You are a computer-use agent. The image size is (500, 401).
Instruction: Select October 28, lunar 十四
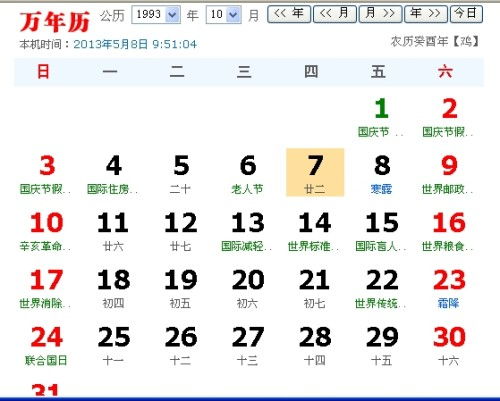pyautogui.click(x=315, y=346)
